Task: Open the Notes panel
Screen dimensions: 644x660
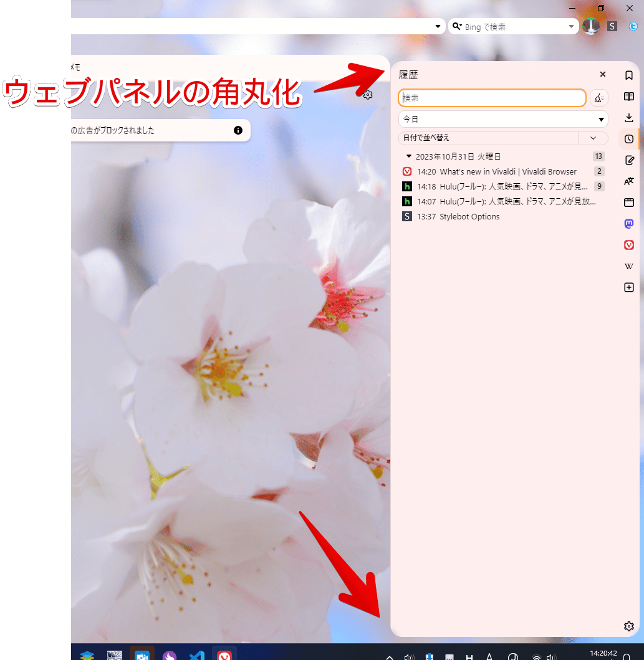Action: (x=629, y=160)
